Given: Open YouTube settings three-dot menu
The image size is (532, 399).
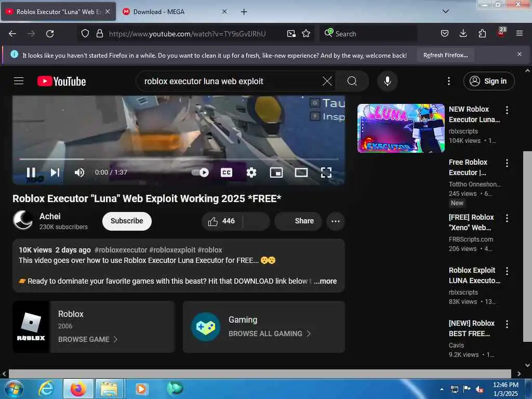Looking at the screenshot, I should pyautogui.click(x=449, y=81).
